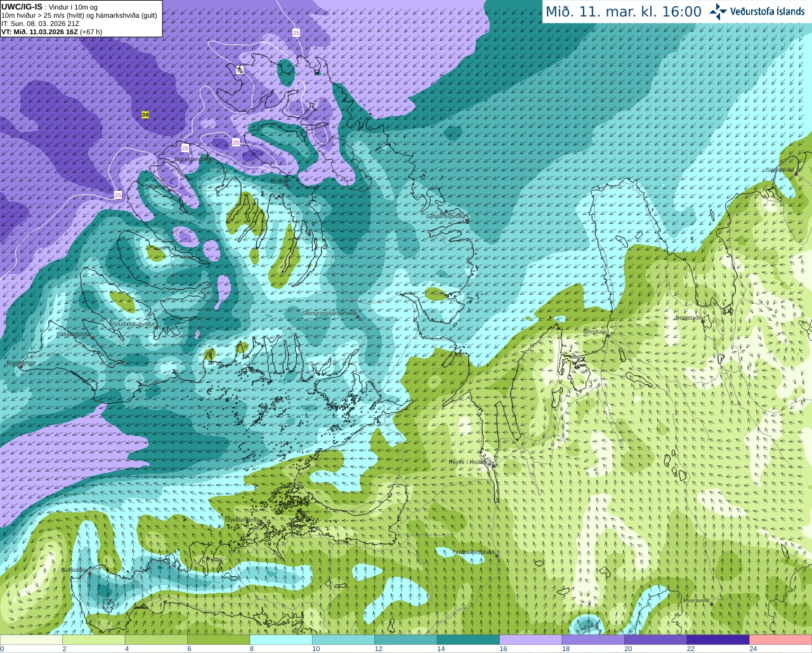The height and width of the screenshot is (653, 812).
Task: Select the 0–2 m/s pale yellow legend swatch
Action: coord(31,640)
